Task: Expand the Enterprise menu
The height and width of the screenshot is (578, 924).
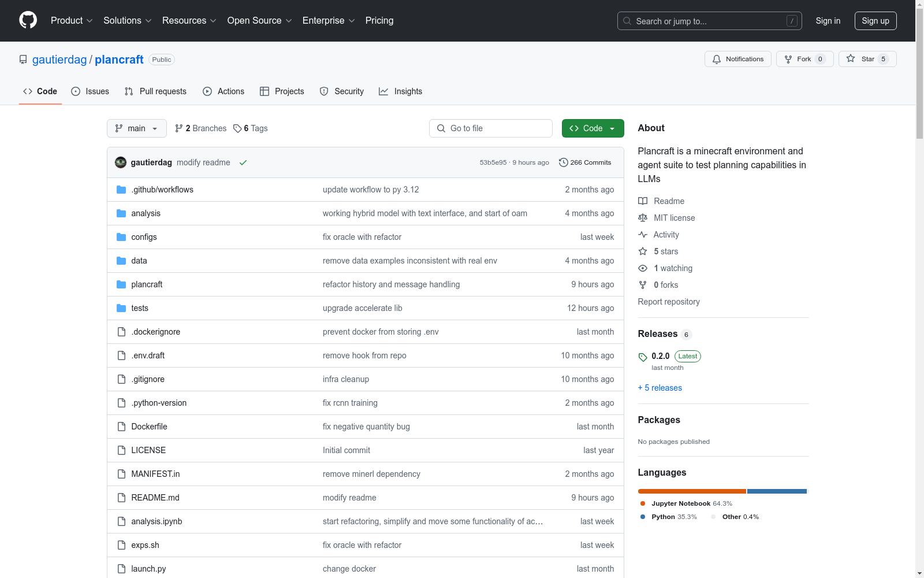Action: (329, 21)
